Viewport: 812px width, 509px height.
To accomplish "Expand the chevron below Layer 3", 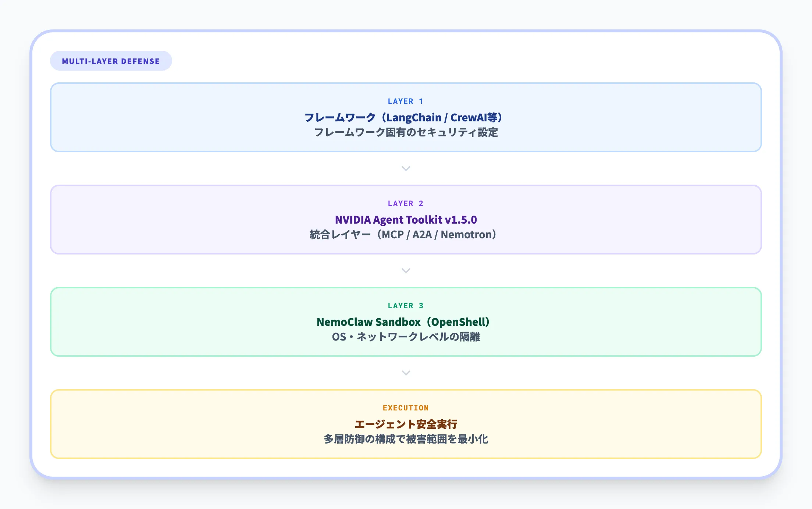I will pos(406,373).
